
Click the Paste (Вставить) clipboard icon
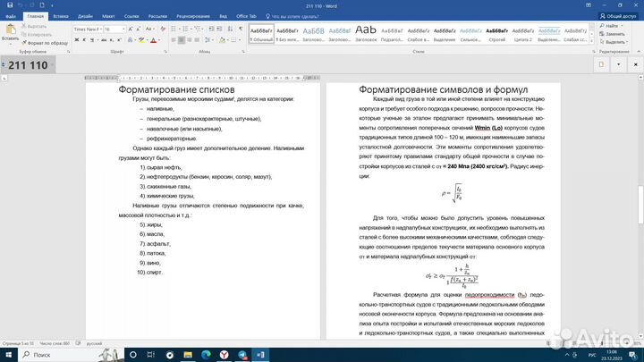tap(10, 30)
